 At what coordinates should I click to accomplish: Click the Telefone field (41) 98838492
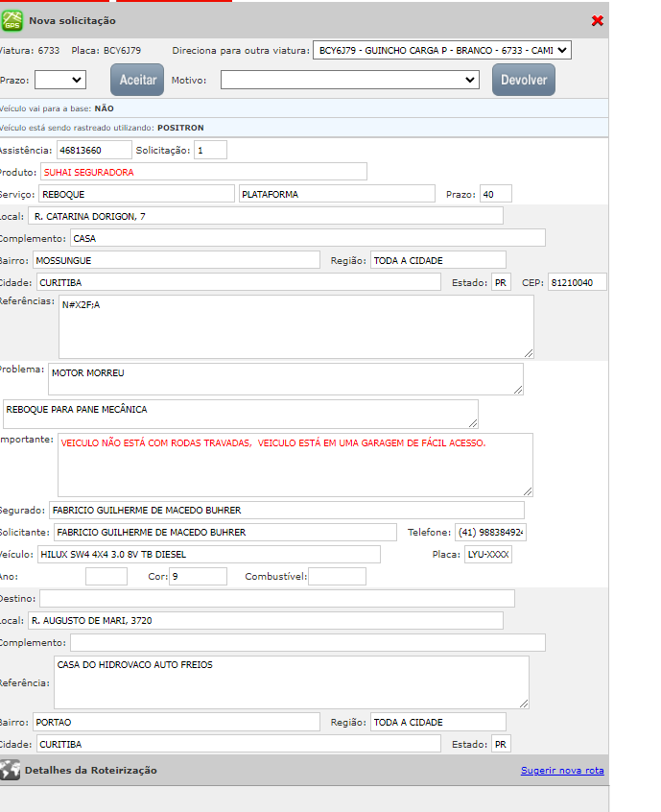point(490,532)
